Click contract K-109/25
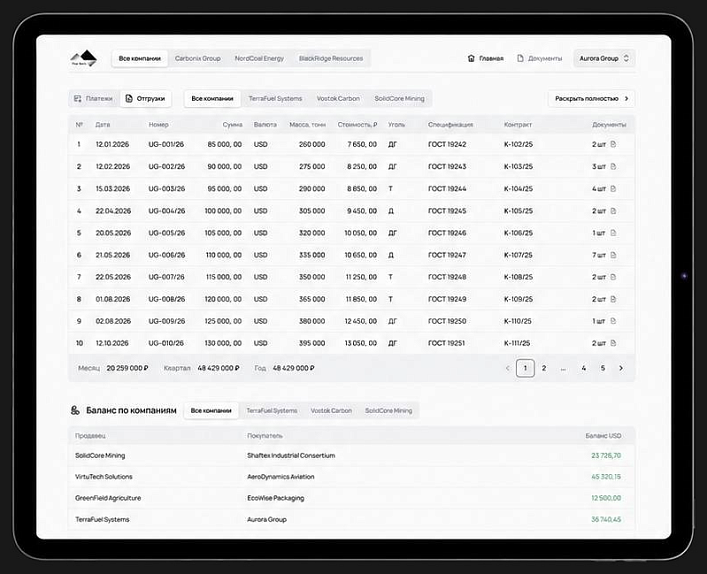This screenshot has height=574, width=707. click(518, 299)
